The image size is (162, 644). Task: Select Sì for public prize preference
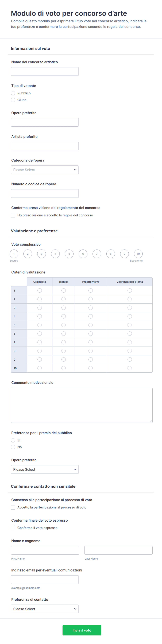click(x=13, y=440)
